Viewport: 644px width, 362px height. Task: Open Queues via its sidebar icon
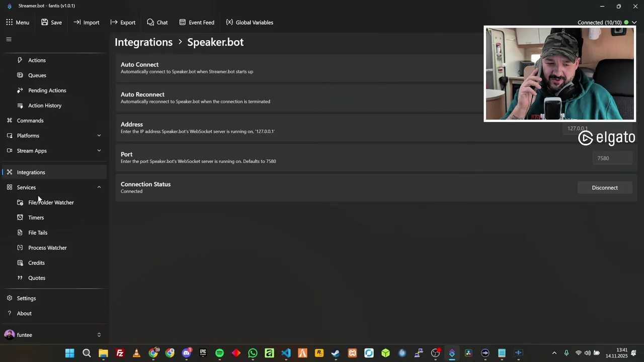tap(20, 75)
